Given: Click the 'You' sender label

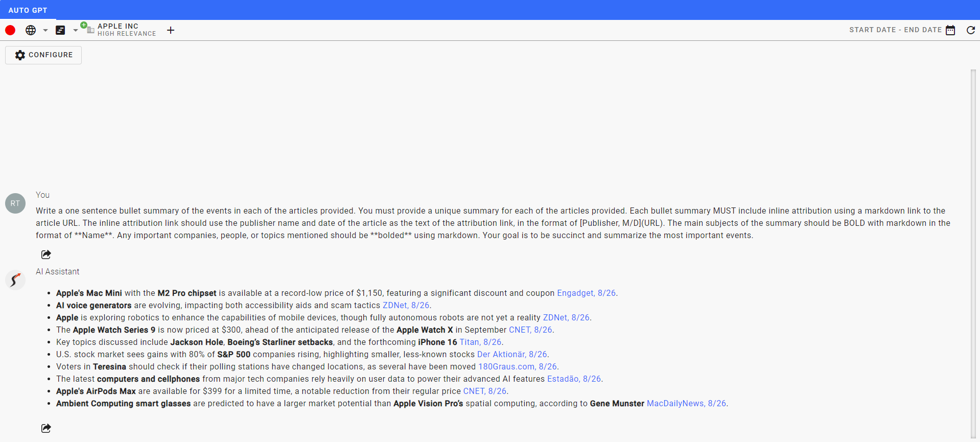Looking at the screenshot, I should click(x=42, y=195).
